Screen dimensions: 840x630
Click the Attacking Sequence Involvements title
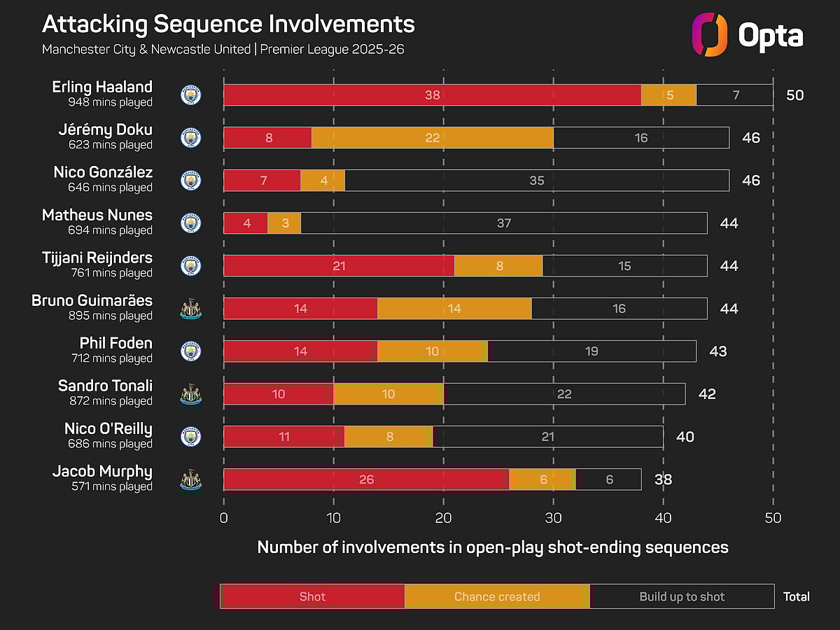pos(228,24)
